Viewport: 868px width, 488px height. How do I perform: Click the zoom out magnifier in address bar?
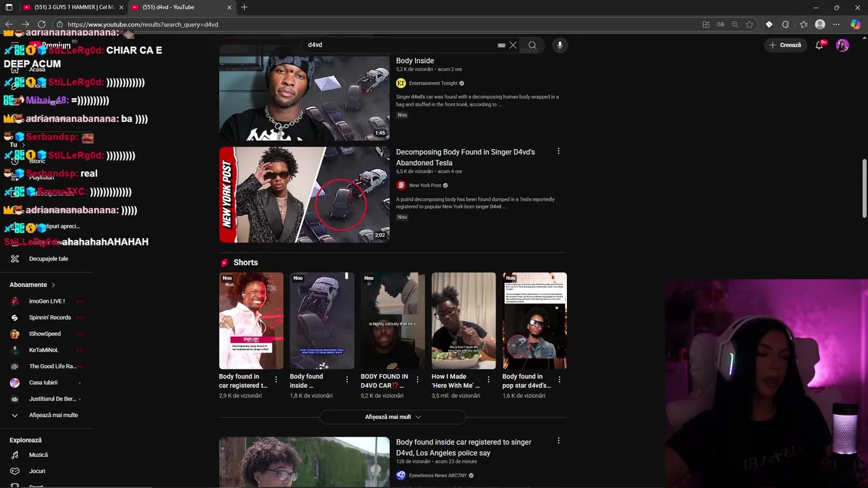tap(735, 24)
